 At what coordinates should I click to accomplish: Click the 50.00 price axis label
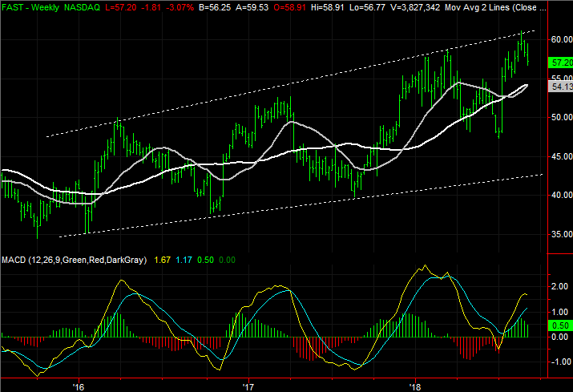tap(562, 117)
